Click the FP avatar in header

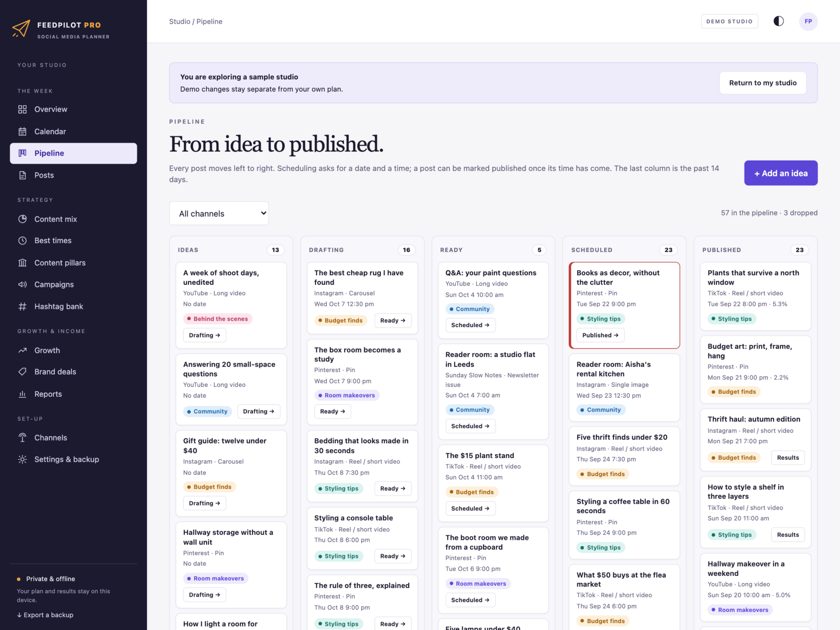click(808, 21)
